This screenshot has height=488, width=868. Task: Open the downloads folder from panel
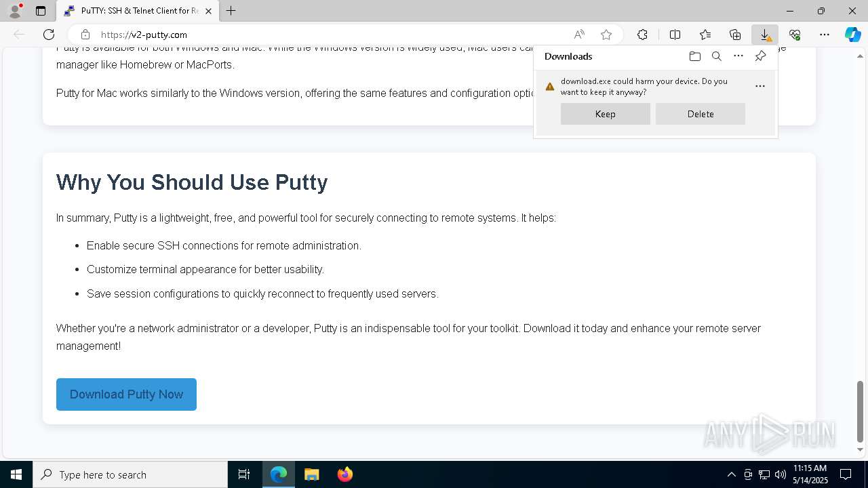coord(694,56)
